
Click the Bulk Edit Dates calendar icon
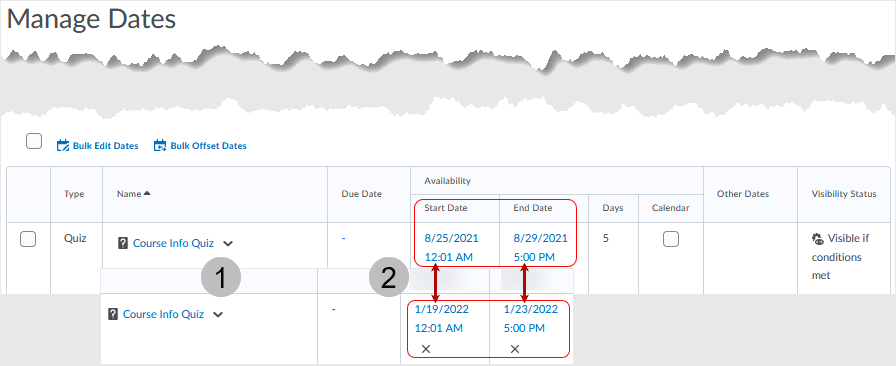63,145
